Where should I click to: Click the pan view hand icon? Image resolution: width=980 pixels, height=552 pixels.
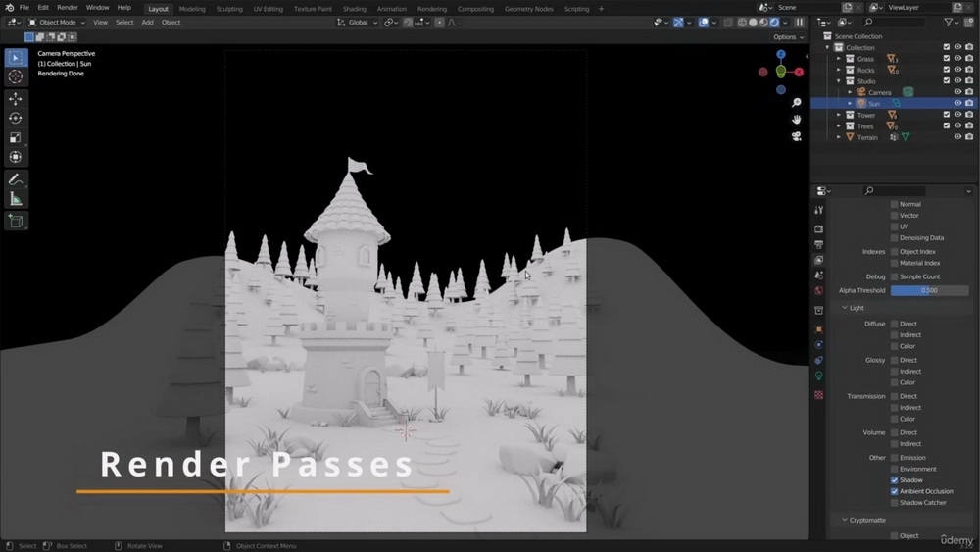[x=796, y=120]
